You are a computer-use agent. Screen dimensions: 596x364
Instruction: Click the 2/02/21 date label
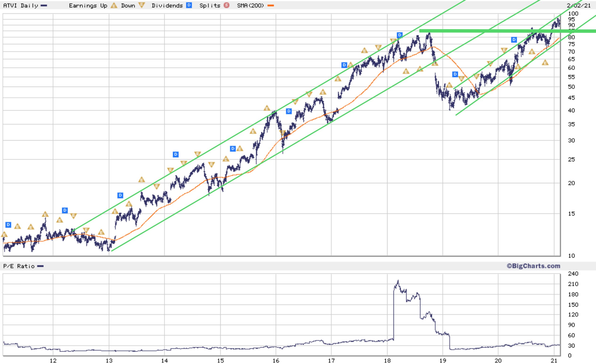(x=578, y=6)
